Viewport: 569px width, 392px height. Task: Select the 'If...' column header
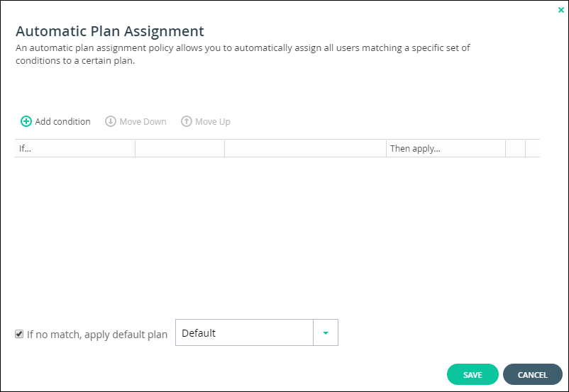coord(75,148)
